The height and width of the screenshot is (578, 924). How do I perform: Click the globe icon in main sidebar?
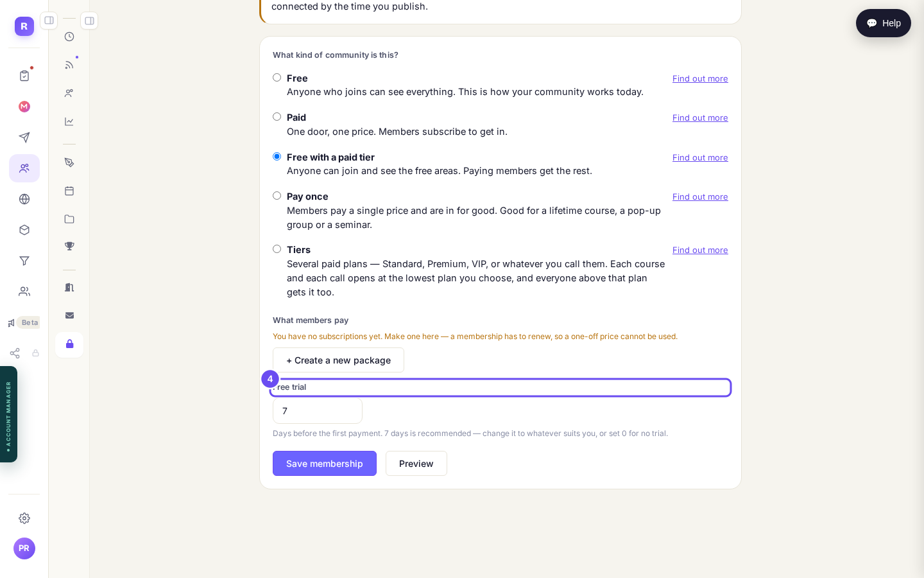click(x=24, y=199)
